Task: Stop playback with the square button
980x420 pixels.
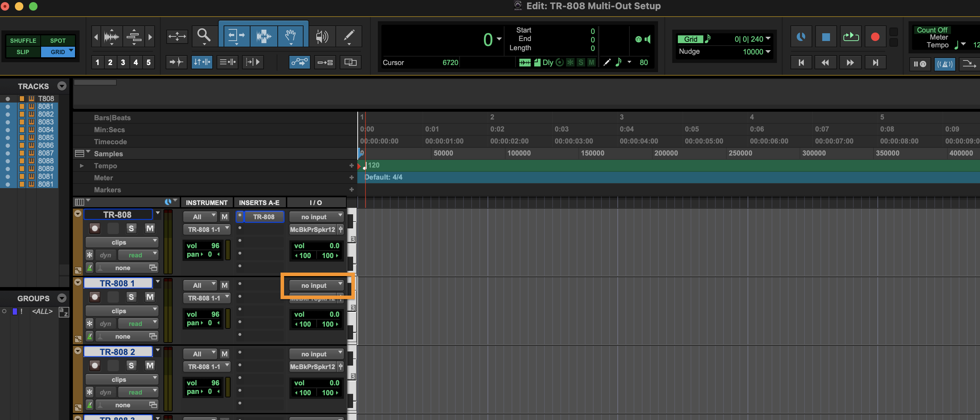Action: coord(825,37)
